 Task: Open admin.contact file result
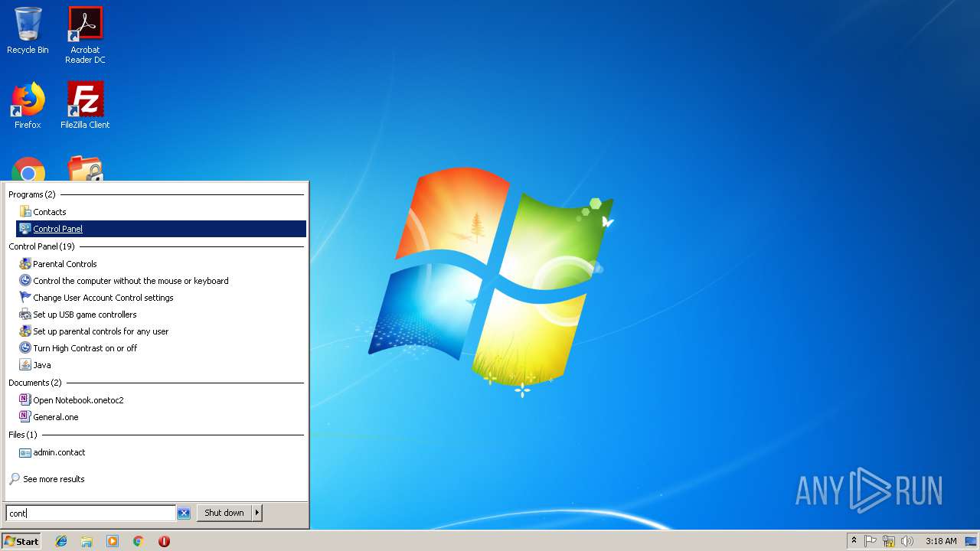pos(161,452)
